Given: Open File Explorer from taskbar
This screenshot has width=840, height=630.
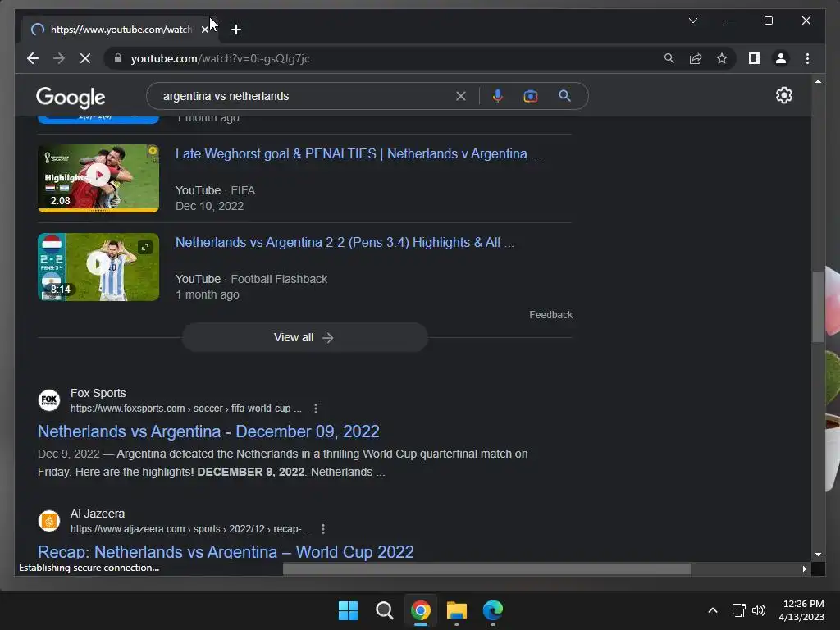Looking at the screenshot, I should tap(457, 610).
